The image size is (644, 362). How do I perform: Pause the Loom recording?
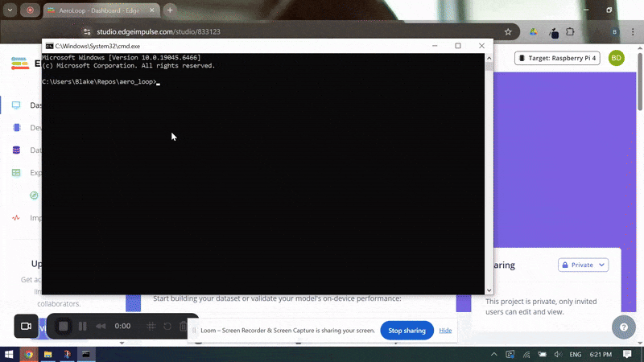[x=83, y=327]
